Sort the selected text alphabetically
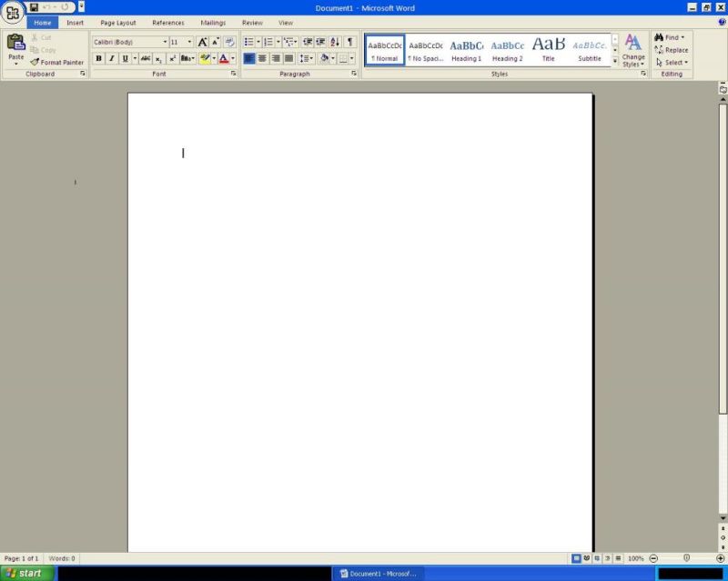The height and width of the screenshot is (581, 728). [336, 40]
